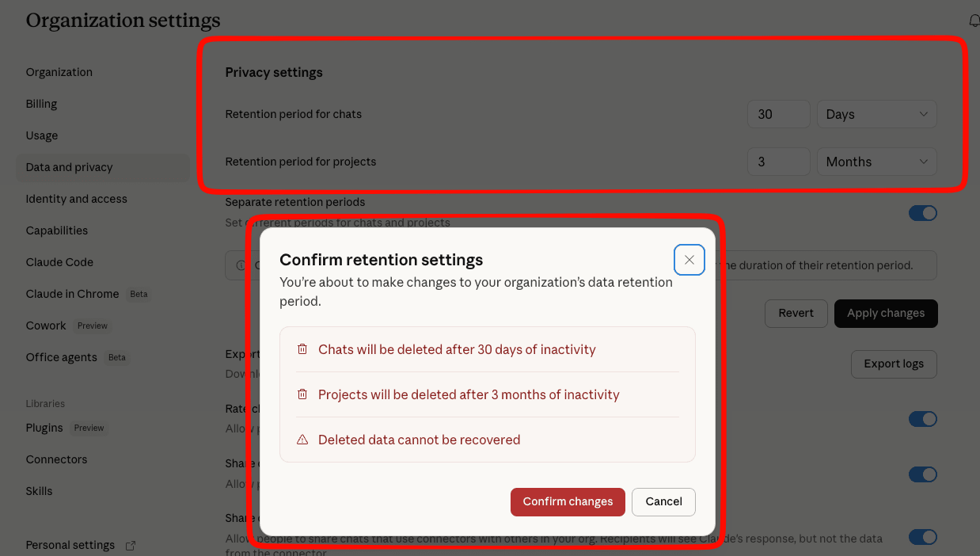Click Cancel in the confirmation dialog
This screenshot has height=556, width=980.
[663, 501]
